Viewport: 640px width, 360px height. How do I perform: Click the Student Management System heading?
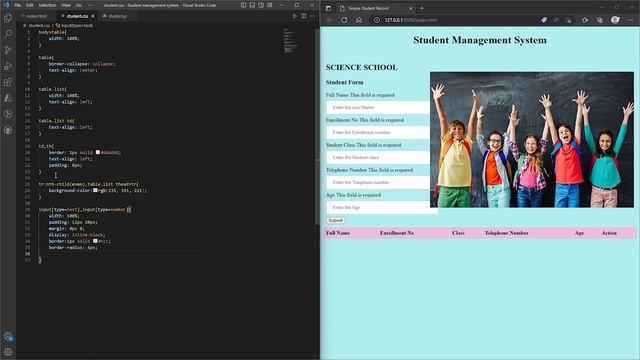[x=480, y=40]
